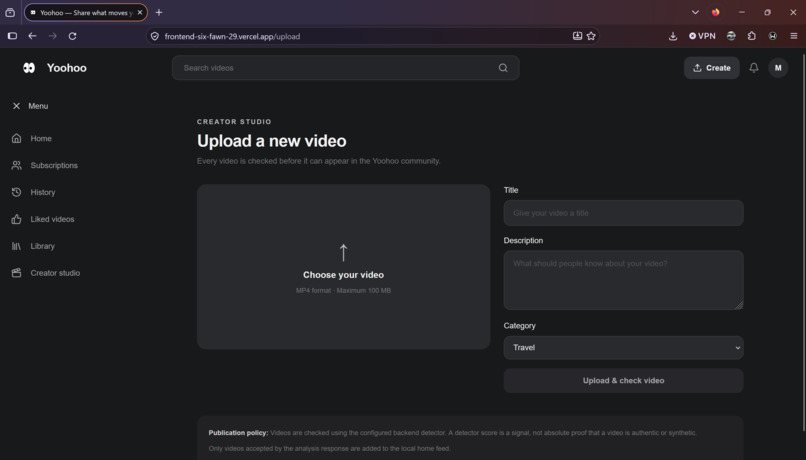Open a new browser tab
This screenshot has width=806, height=460.
[x=159, y=12]
